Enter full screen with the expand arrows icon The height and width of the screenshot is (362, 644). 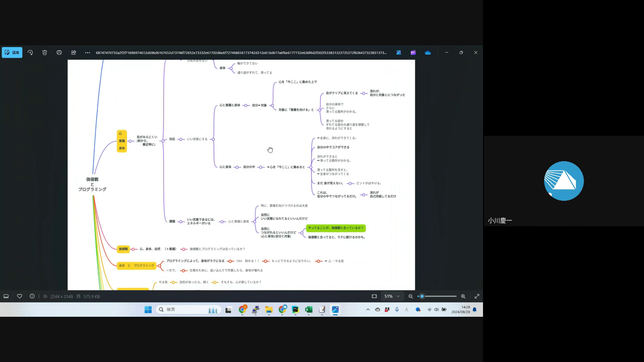click(477, 296)
